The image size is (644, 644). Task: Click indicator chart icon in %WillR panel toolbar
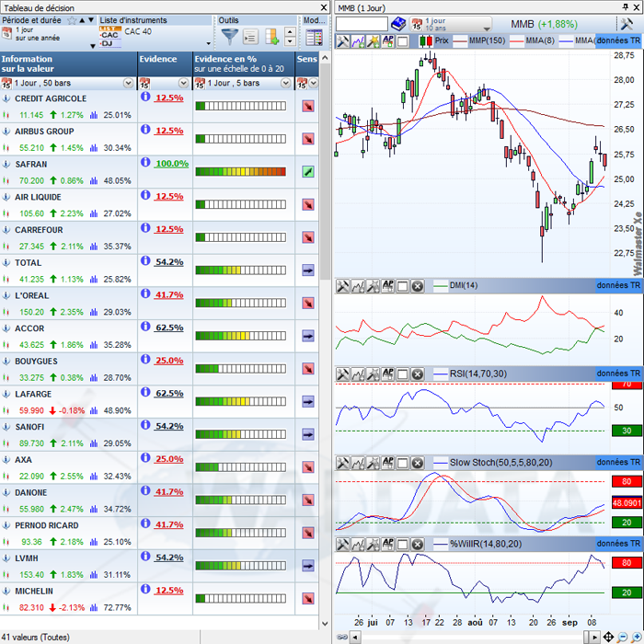coord(358,545)
